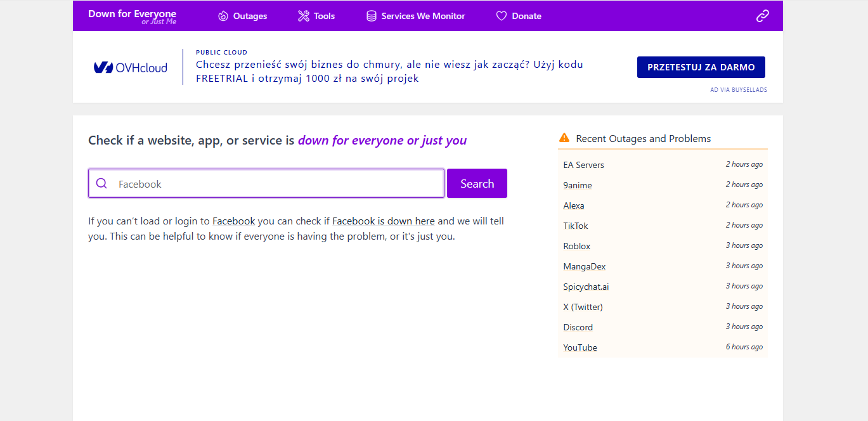Click the orange warning triangle icon
Viewport: 868px width, 421px height.
564,138
